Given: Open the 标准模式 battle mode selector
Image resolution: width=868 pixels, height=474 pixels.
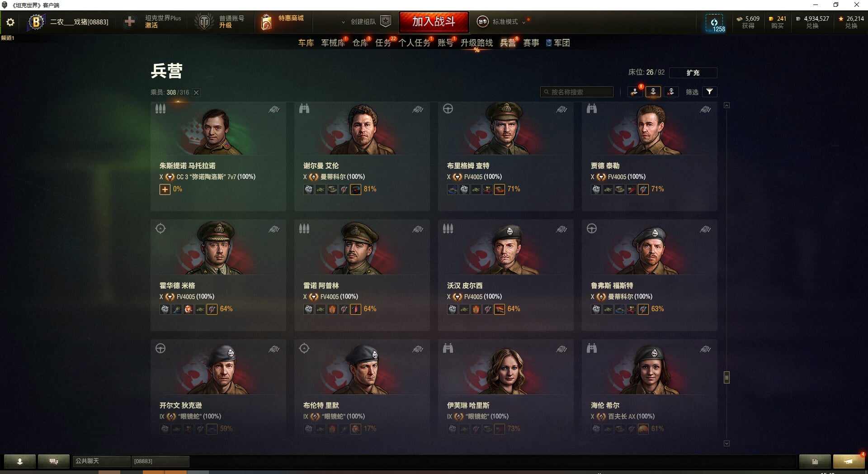Looking at the screenshot, I should pyautogui.click(x=502, y=22).
